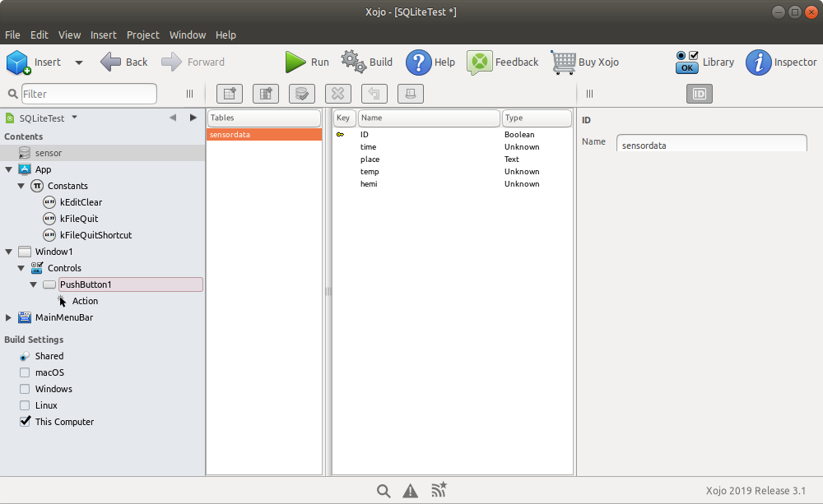823x504 pixels.
Task: Show issues via warning triangle icon
Action: (x=411, y=491)
